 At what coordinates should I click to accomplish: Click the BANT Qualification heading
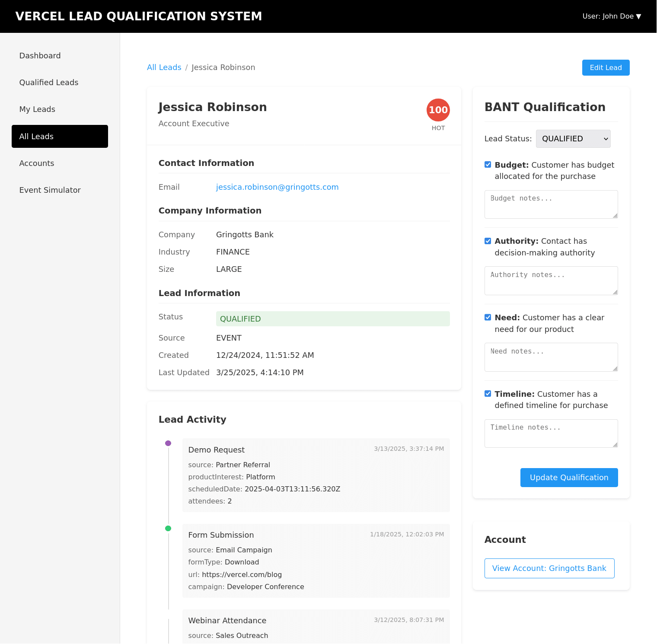(x=545, y=107)
